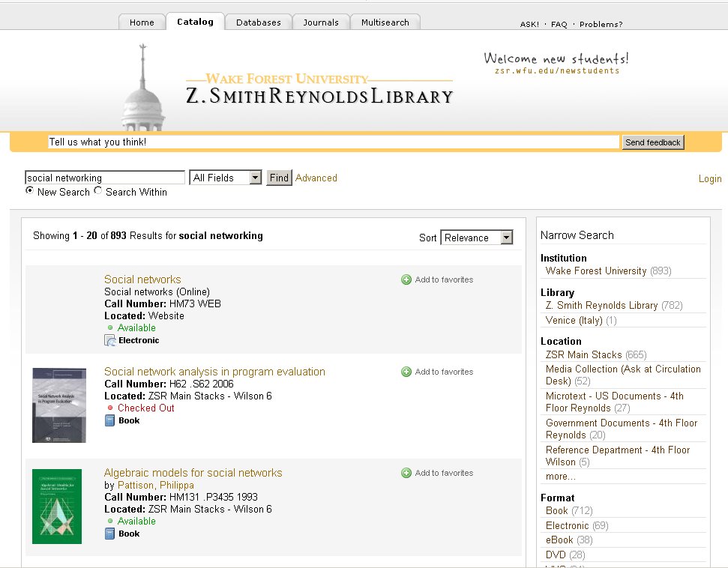This screenshot has height=568, width=728.
Task: Switch to the Databases tab
Action: [259, 22]
